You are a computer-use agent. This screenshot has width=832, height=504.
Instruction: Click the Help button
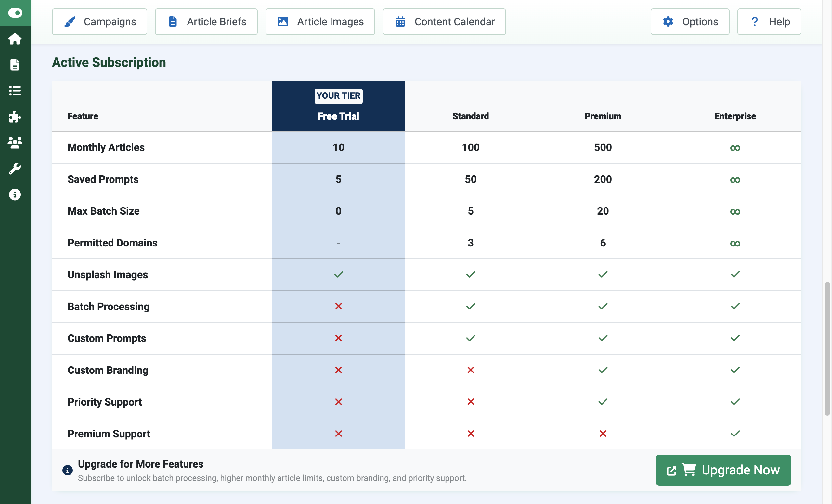(x=769, y=21)
